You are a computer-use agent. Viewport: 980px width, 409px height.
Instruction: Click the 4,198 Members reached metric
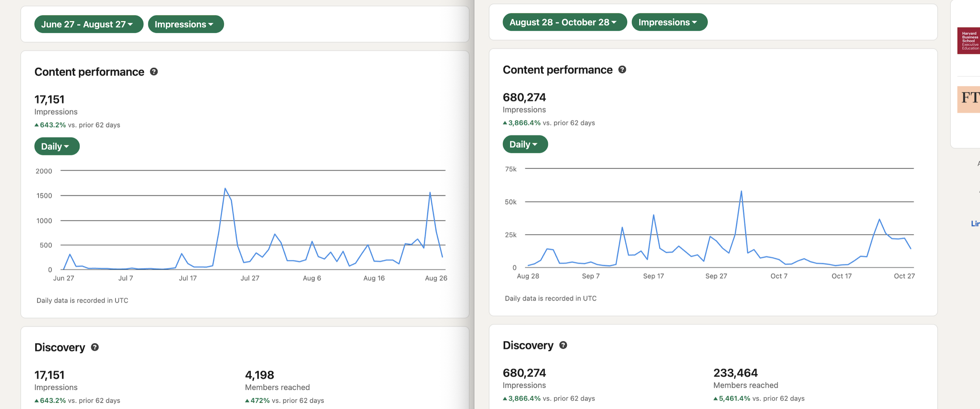[259, 375]
